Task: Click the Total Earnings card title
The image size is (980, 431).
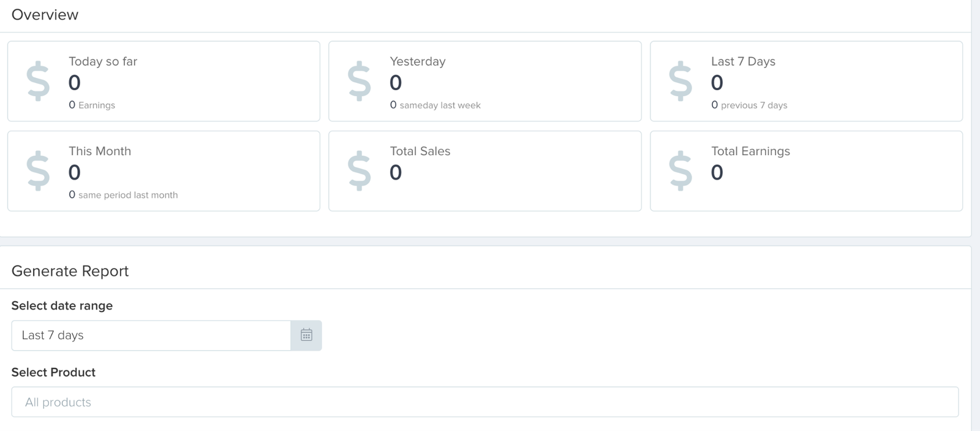Action: click(x=750, y=151)
